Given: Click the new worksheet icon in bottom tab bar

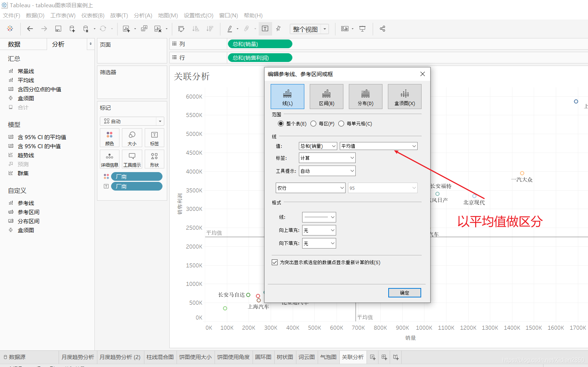Looking at the screenshot, I should pyautogui.click(x=373, y=357).
